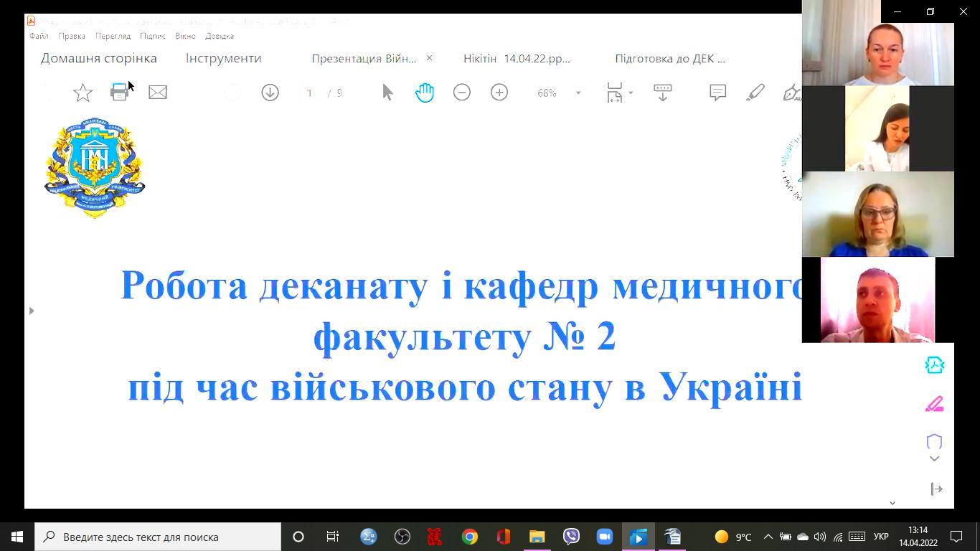
Task: Open Інструменти tab
Action: [x=223, y=59]
